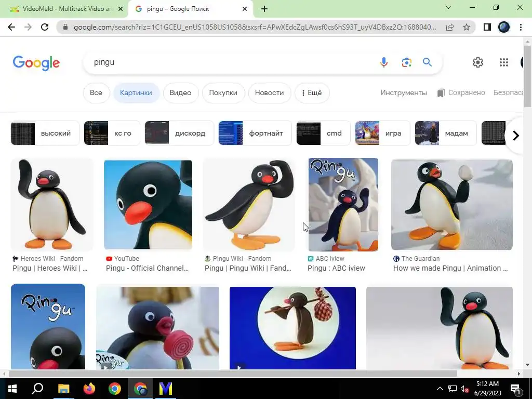Launch Firefox from the taskbar
Screen dimensions: 532x399
pos(89,389)
